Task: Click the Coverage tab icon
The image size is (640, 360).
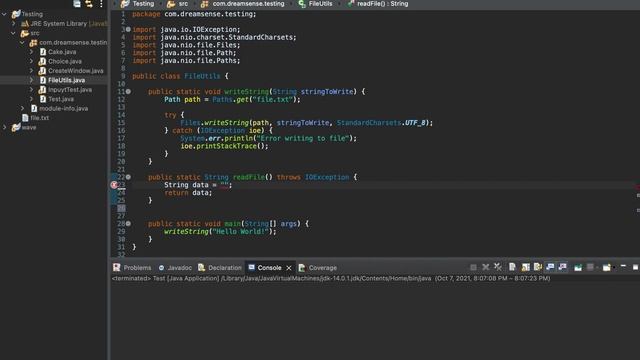Action: [302, 268]
